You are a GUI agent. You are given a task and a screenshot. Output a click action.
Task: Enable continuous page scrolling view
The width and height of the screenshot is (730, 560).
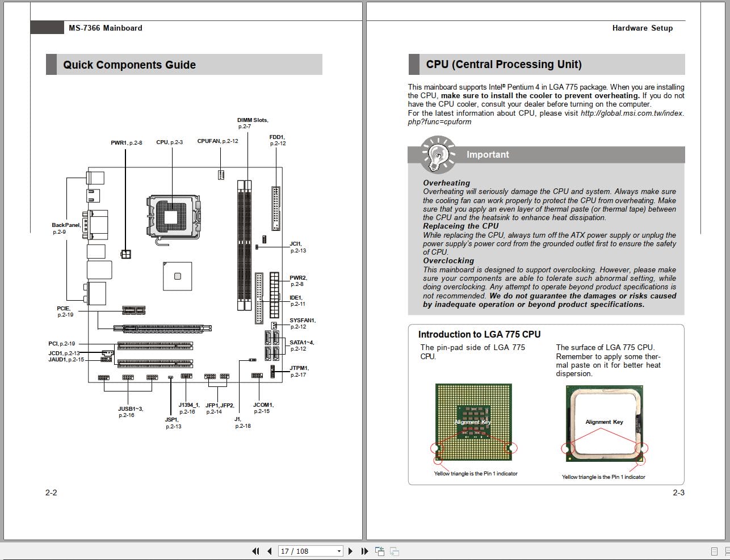(x=725, y=551)
